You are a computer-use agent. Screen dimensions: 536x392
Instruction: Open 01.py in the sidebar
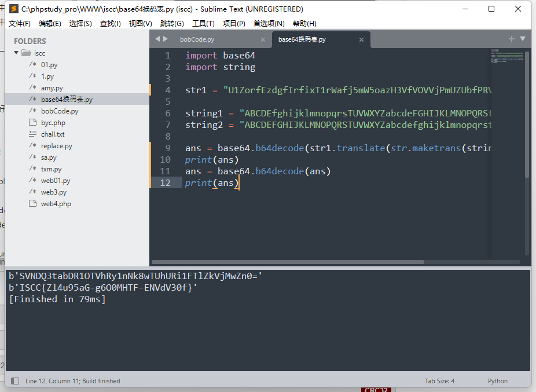[49, 65]
